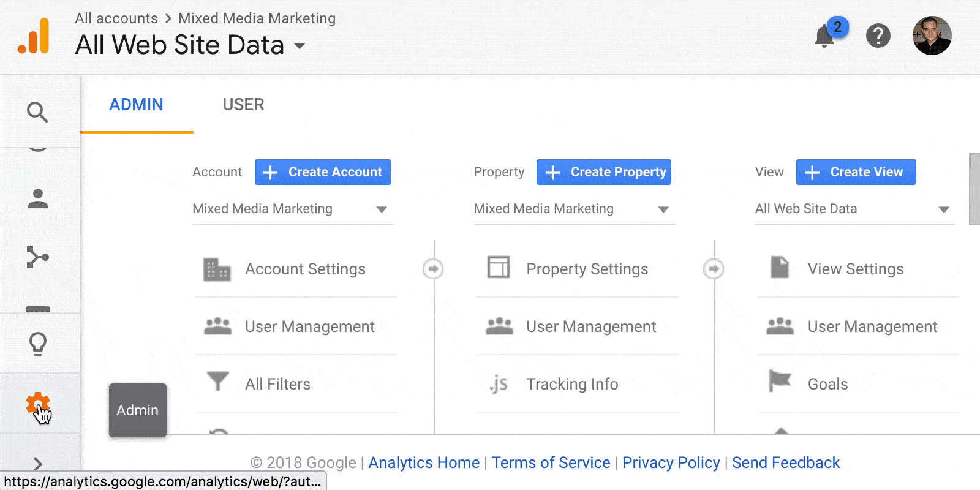Image resolution: width=980 pixels, height=490 pixels.
Task: Open Acquisition branching icon in sidebar
Action: (x=37, y=257)
